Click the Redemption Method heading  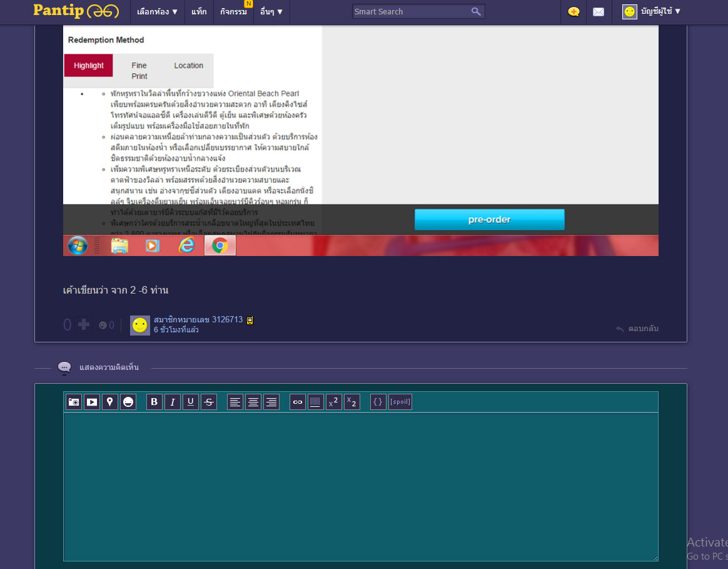106,40
